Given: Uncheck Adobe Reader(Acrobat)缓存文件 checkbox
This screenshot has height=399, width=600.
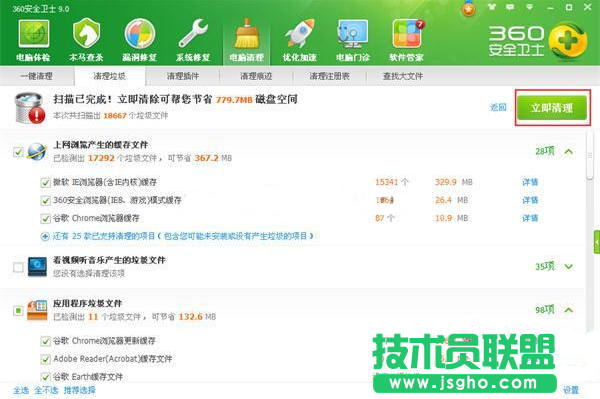Looking at the screenshot, I should 46,359.
